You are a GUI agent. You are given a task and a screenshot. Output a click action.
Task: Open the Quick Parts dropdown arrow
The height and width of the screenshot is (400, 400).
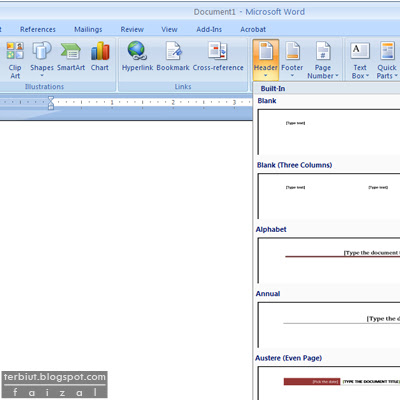pyautogui.click(x=396, y=76)
